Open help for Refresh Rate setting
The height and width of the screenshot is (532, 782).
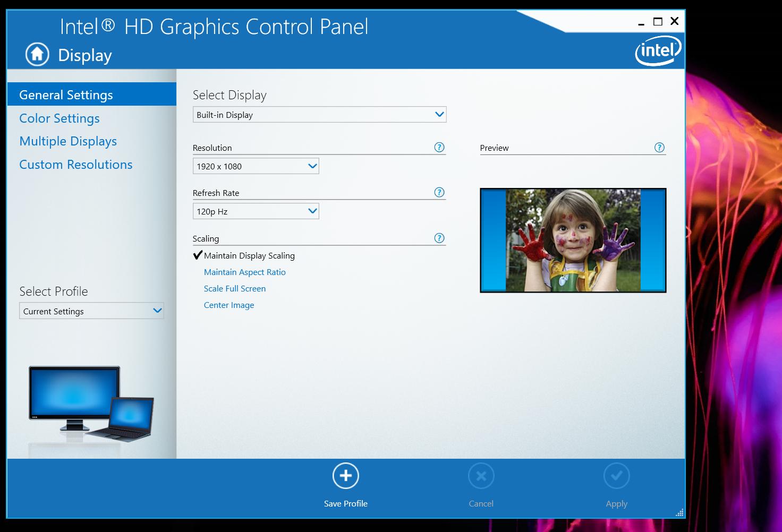(439, 192)
